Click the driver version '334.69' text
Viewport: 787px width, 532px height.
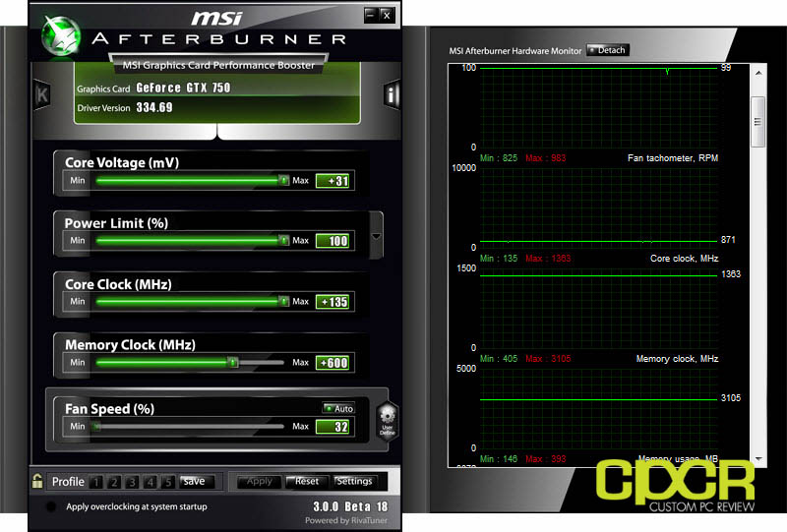pos(154,107)
